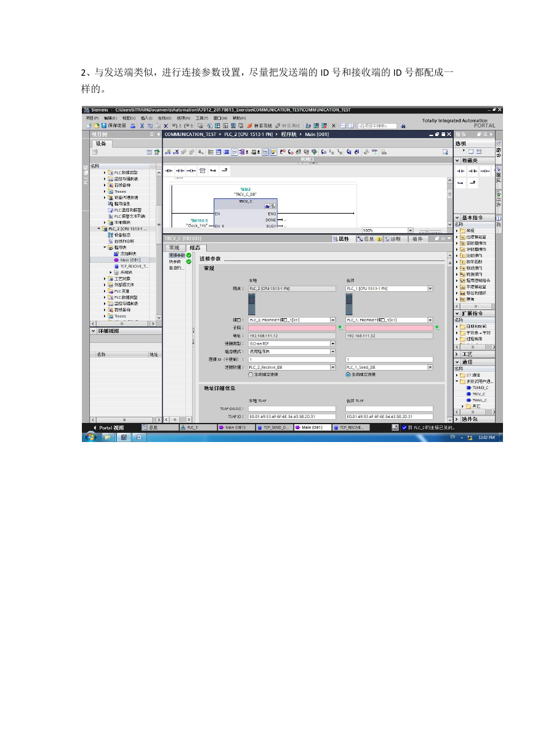
Task: Click the TMAIL_C instruction icon in the communication list
Action: click(x=469, y=400)
